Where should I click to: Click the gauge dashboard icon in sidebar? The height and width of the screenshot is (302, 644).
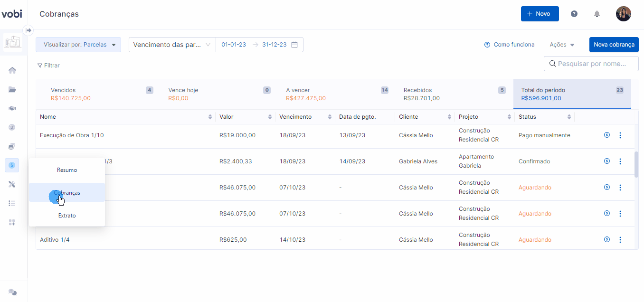12,127
